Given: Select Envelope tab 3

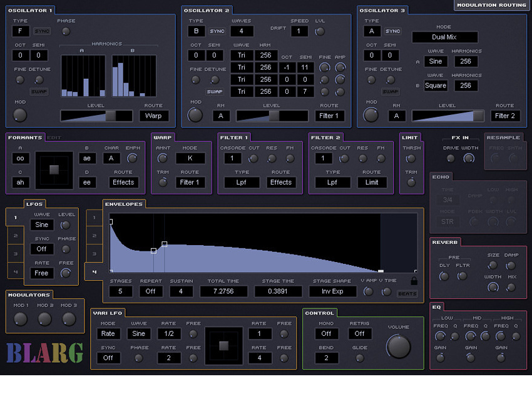Looking at the screenshot, I should click(x=95, y=254).
